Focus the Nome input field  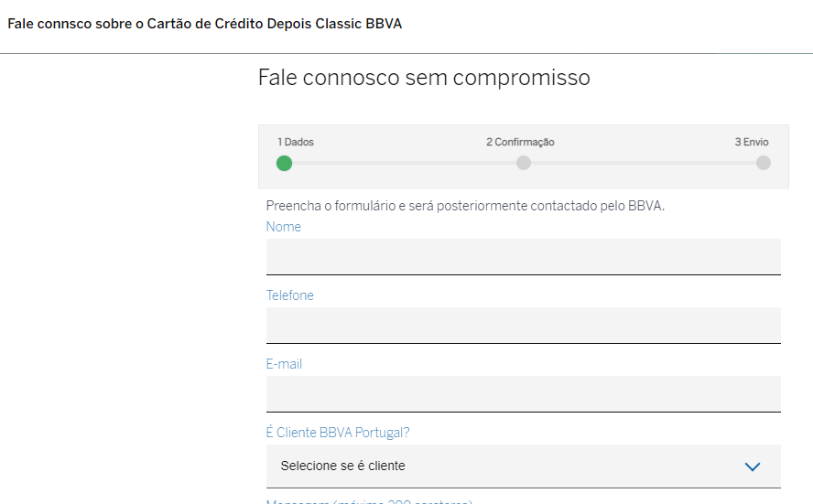pos(523,256)
